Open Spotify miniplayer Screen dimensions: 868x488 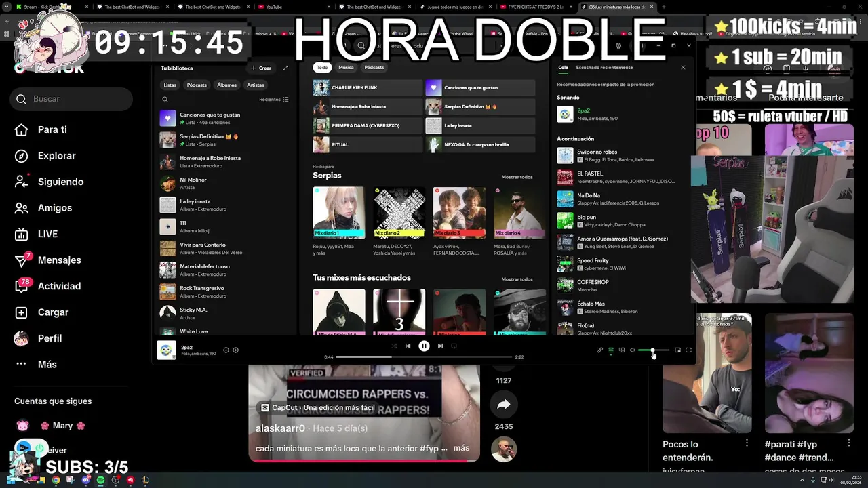click(x=677, y=350)
